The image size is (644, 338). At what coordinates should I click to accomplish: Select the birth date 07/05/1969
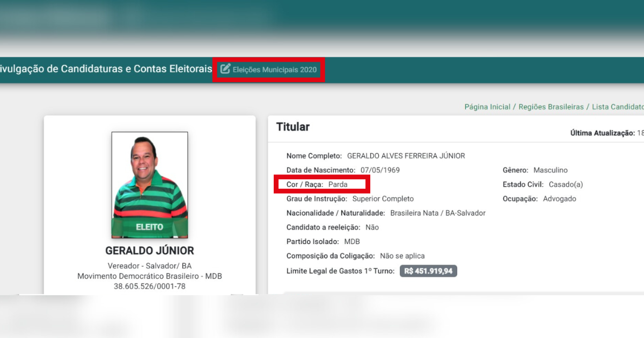tap(380, 170)
